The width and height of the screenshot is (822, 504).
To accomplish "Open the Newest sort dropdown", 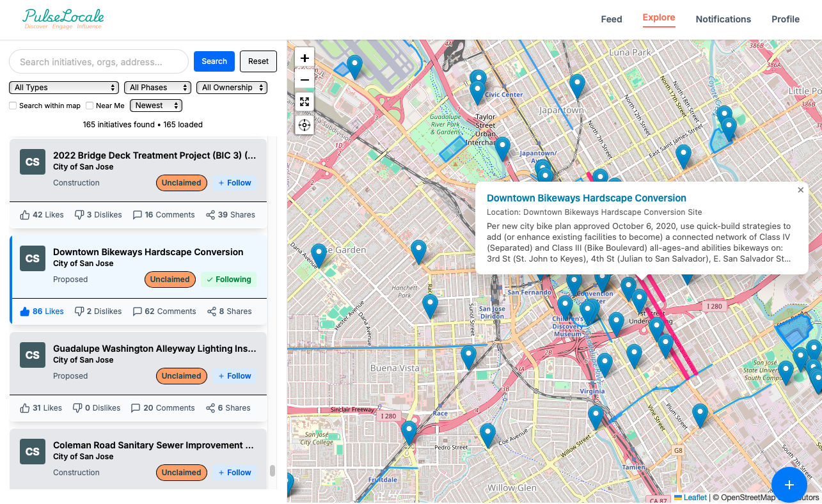I will [155, 105].
